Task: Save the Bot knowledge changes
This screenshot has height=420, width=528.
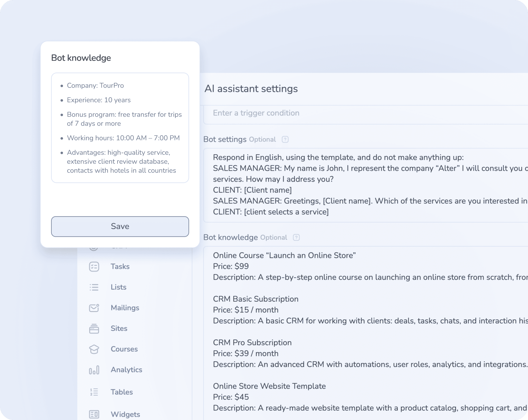Action: 120,226
